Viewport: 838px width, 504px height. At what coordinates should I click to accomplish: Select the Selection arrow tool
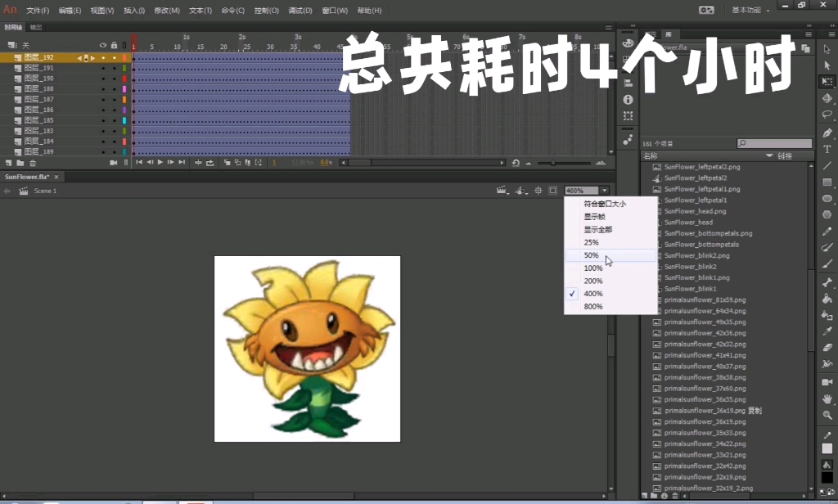(827, 49)
